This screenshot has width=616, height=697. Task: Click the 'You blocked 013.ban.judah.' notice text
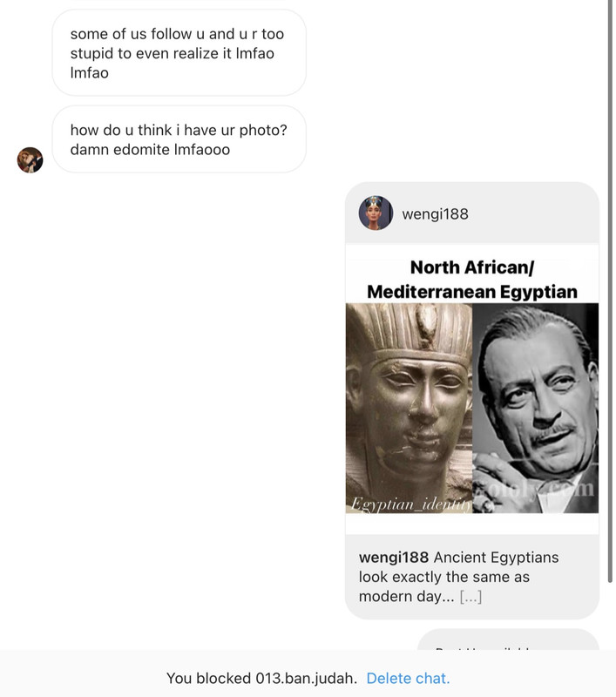pyautogui.click(x=261, y=679)
